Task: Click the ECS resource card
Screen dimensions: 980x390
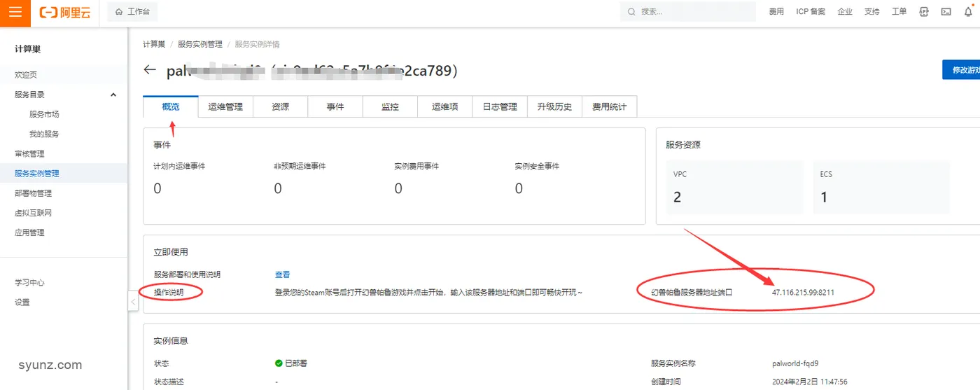Action: click(881, 187)
